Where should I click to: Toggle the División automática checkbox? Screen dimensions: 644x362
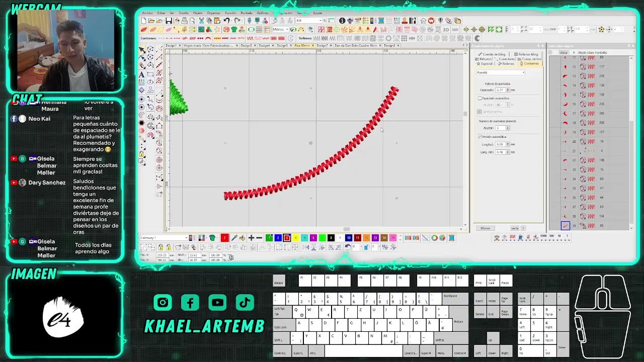[x=480, y=137]
